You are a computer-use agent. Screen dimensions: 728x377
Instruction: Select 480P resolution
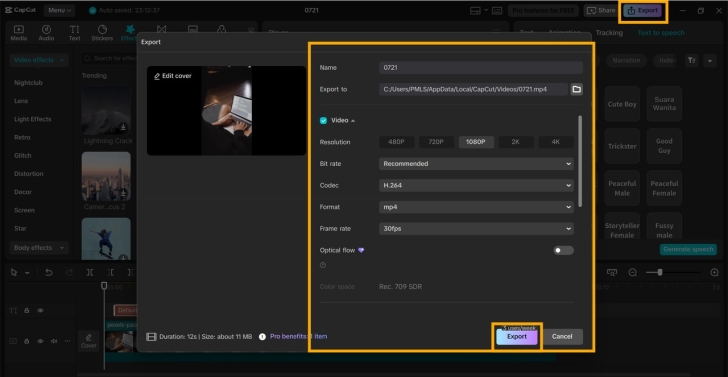(396, 142)
